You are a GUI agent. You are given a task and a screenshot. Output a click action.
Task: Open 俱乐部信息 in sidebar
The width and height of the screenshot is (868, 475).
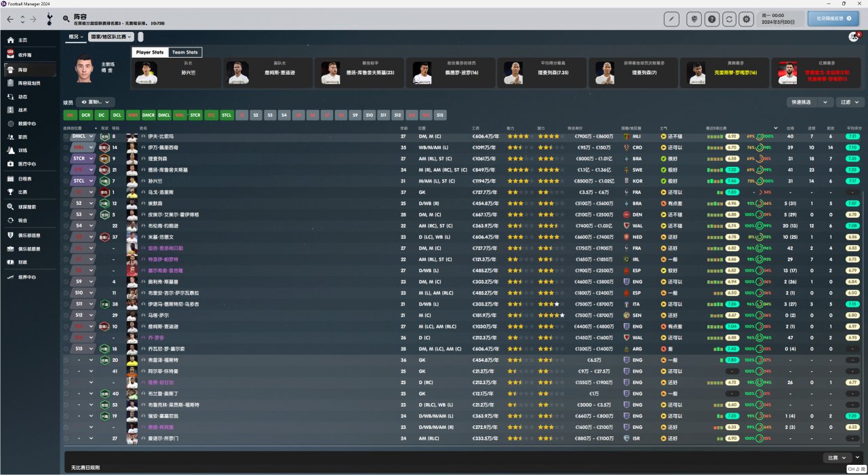tap(29, 235)
